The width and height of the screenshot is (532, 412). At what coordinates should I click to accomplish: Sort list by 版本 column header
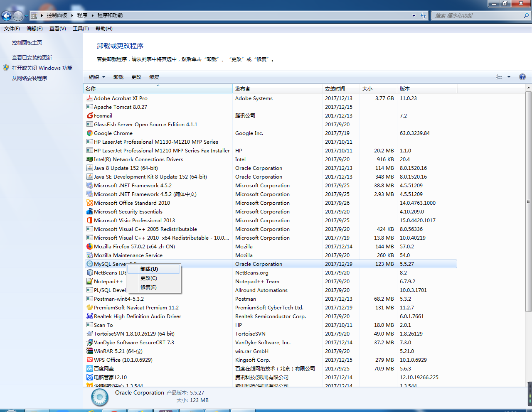click(x=427, y=88)
